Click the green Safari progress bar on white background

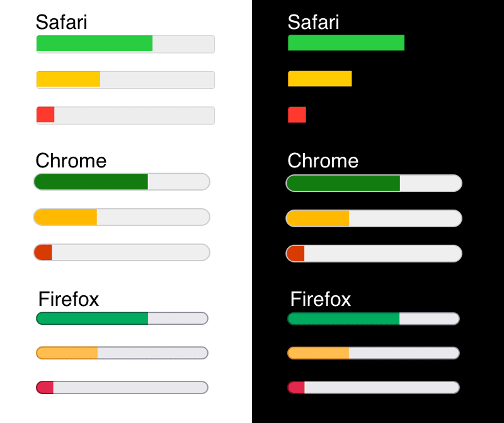click(94, 44)
